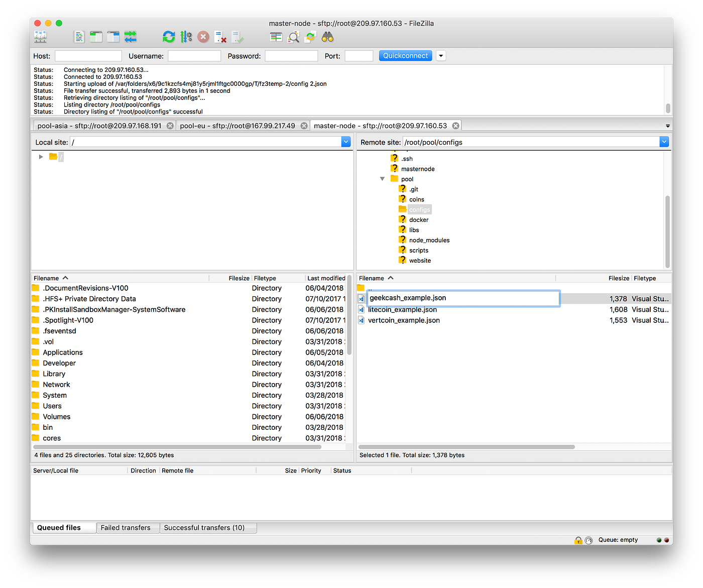Click the Password input field
This screenshot has width=703, height=588.
click(291, 56)
